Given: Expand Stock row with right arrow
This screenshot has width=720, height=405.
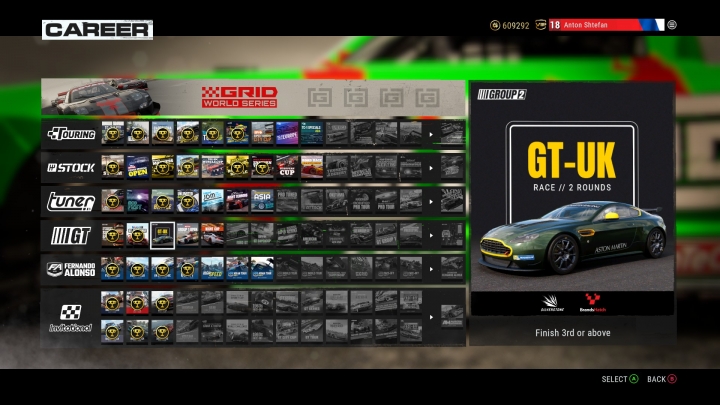Looking at the screenshot, I should [431, 168].
